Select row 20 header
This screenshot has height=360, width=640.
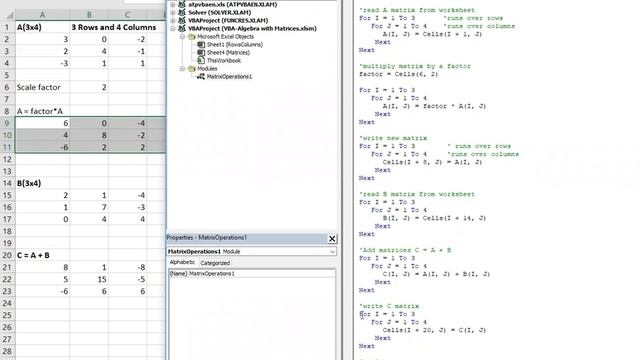point(7,256)
